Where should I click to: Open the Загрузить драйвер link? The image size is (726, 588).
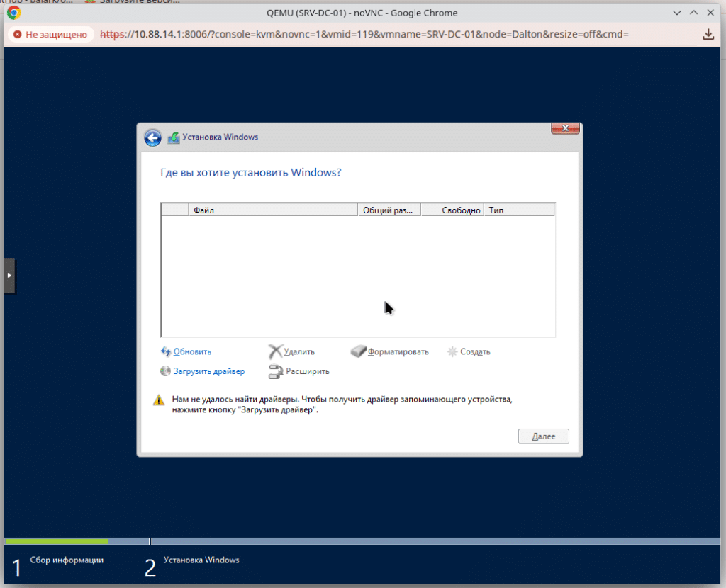tap(208, 371)
